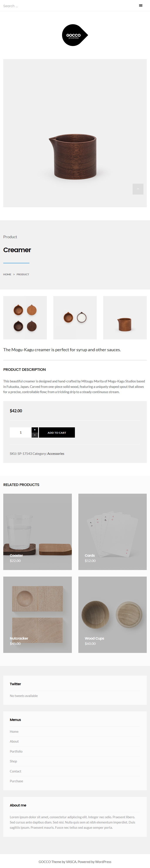This screenshot has height=868, width=150.
Task: Click the scroll-to-top arrow button
Action: tap(138, 189)
